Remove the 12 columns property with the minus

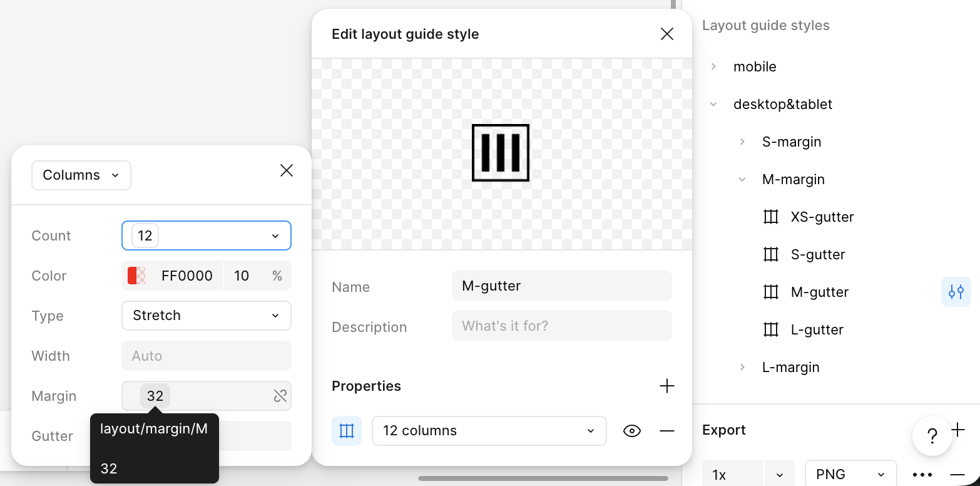coord(666,430)
